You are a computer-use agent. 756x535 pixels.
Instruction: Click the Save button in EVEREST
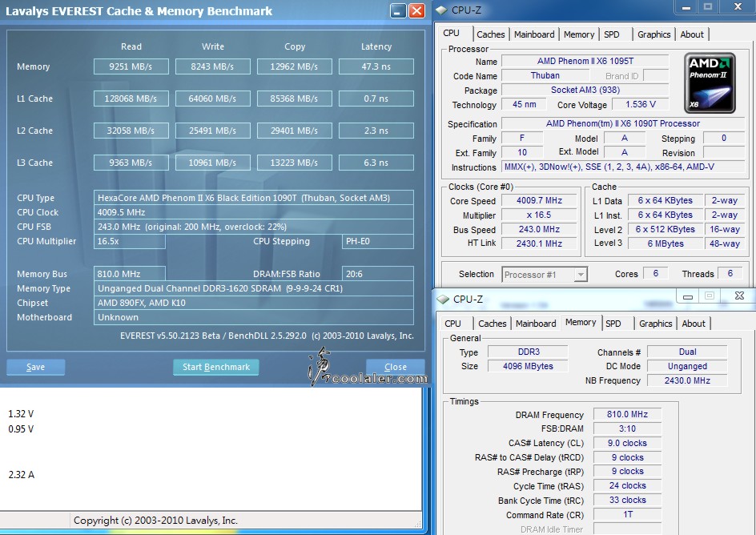click(x=36, y=368)
